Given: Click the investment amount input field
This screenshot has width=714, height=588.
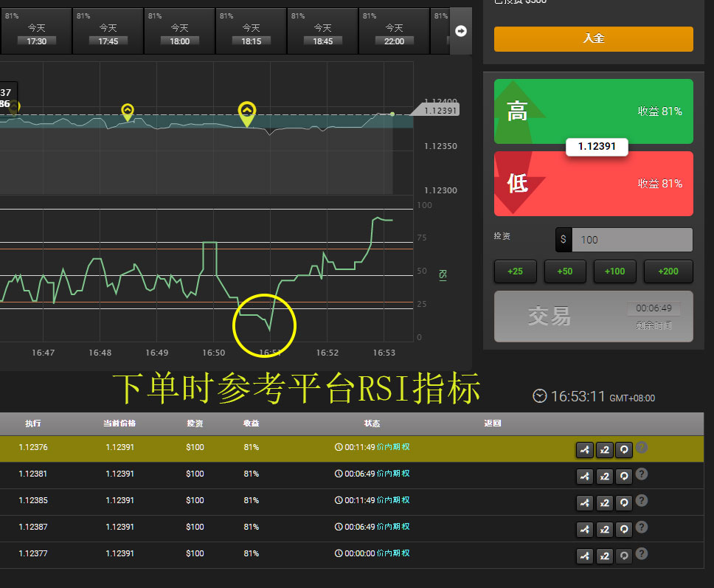Looking at the screenshot, I should click(631, 240).
